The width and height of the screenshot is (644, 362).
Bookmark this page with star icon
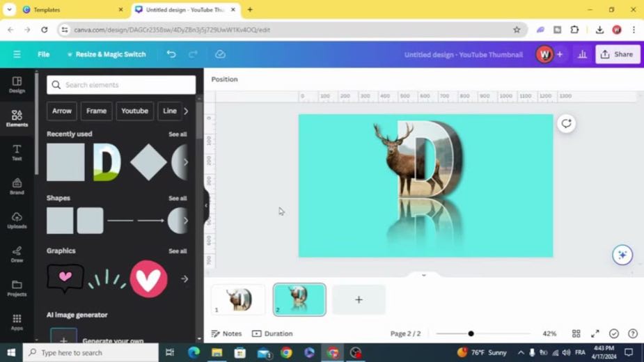[x=517, y=29]
